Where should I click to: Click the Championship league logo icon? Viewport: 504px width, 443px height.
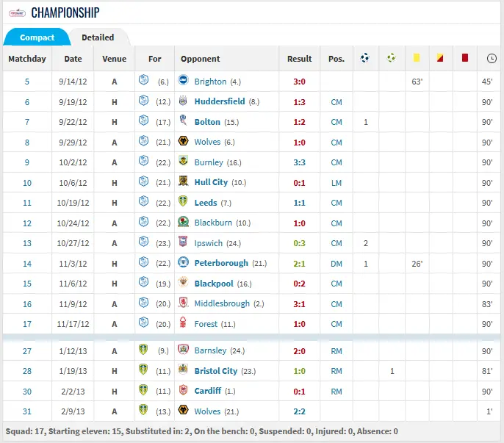point(15,12)
